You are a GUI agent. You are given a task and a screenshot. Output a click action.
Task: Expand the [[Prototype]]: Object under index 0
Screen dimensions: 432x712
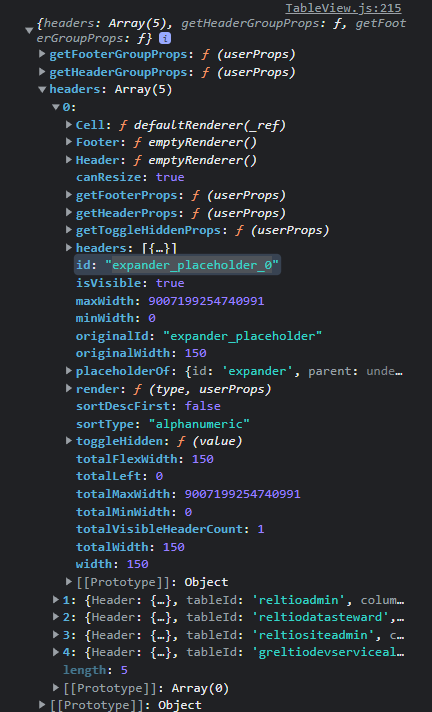69,582
